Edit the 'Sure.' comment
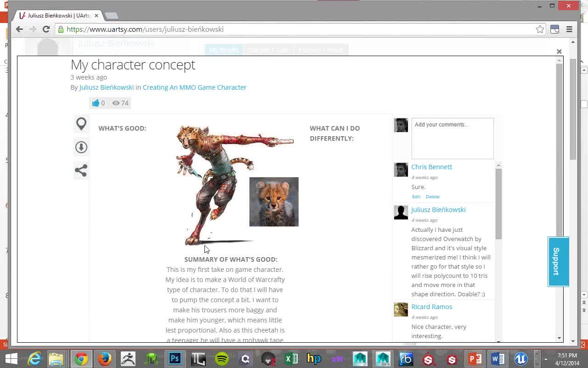The image size is (588, 368). [x=416, y=197]
